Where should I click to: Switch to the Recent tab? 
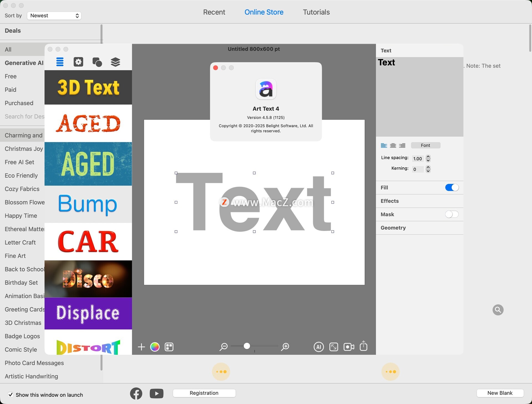point(214,12)
